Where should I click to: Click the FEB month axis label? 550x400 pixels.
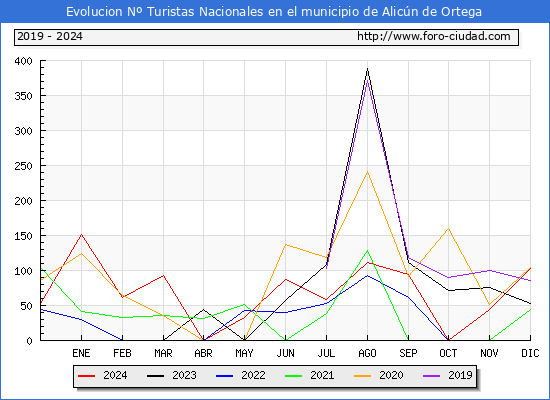pyautogui.click(x=122, y=353)
